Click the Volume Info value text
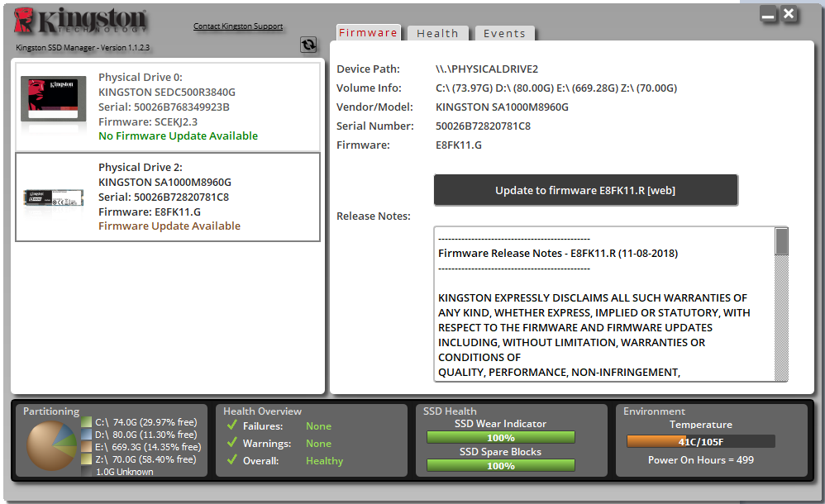The image size is (825, 504). 556,88
